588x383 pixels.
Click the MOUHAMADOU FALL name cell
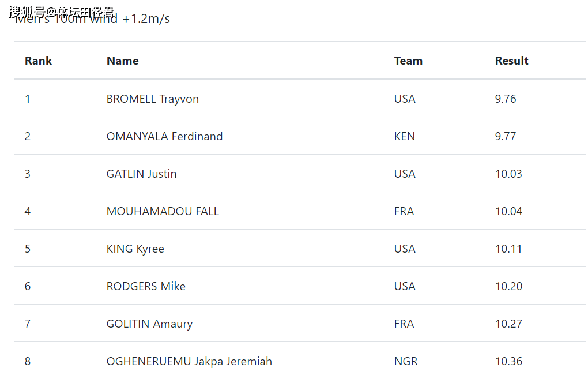pos(163,211)
